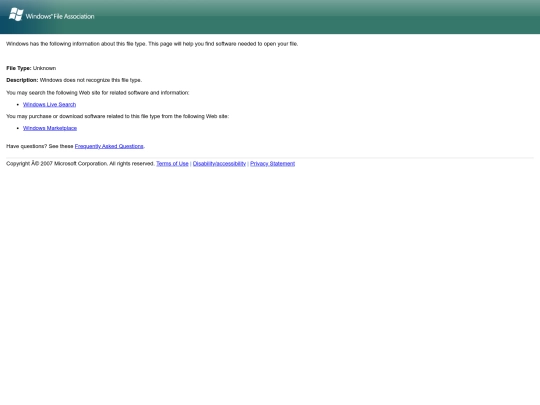
Task: Open Frequently Asked Questions link
Action: point(109,146)
